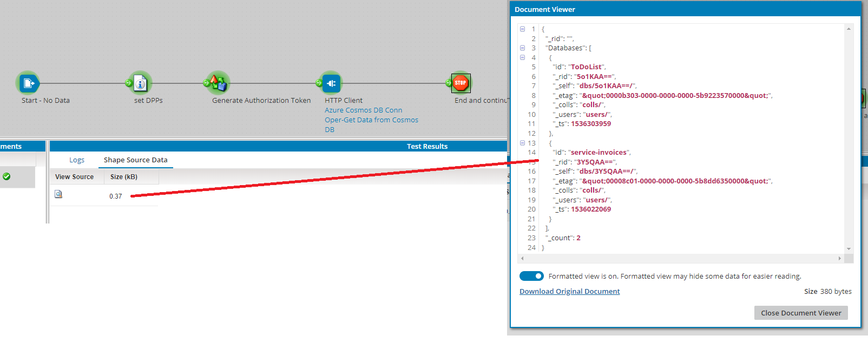Viewport: 868px width, 342px height.
Task: Collapse the Databases array at line 3
Action: pyautogui.click(x=522, y=48)
